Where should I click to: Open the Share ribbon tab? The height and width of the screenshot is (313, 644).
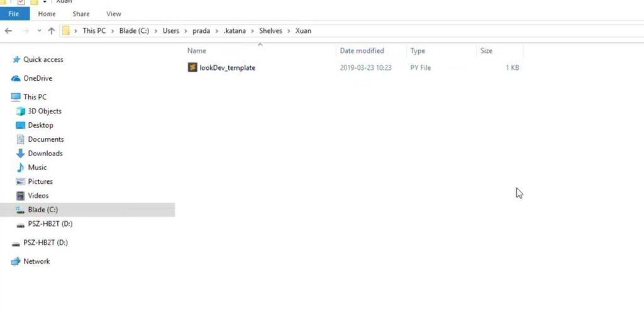tap(81, 14)
